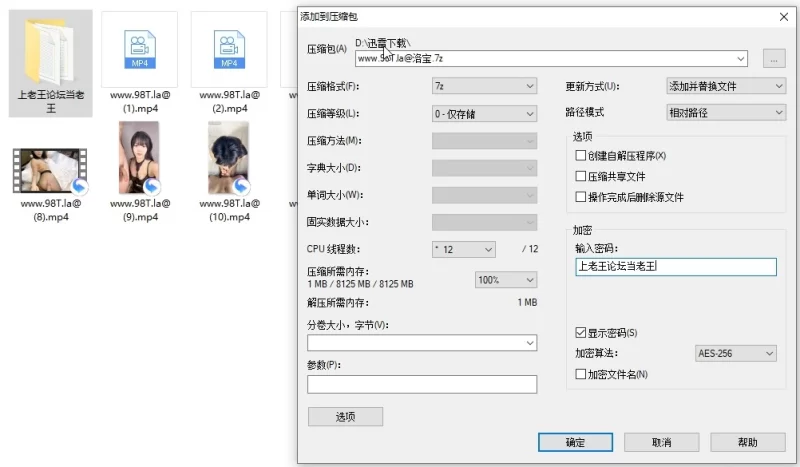Open the memory percentage dropdown showing 100%
The image size is (800, 467).
coord(506,280)
